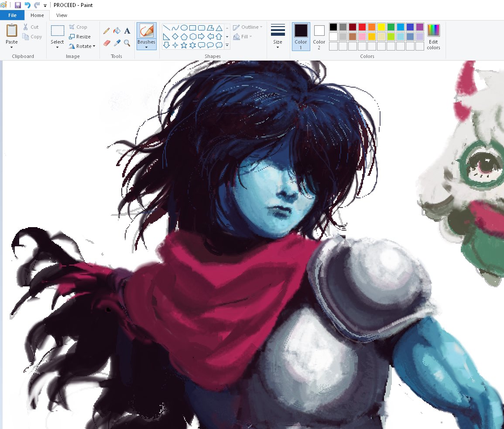Choose the Line shape
The height and width of the screenshot is (429, 504).
(x=166, y=28)
